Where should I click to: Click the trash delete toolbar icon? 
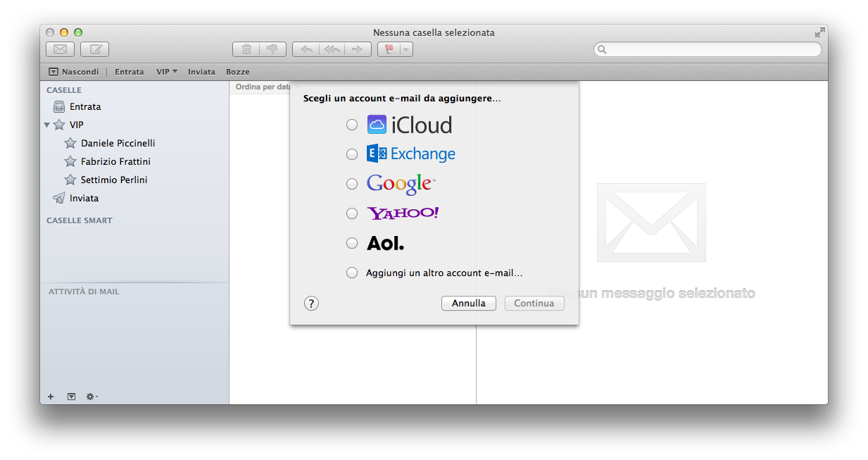tap(246, 49)
